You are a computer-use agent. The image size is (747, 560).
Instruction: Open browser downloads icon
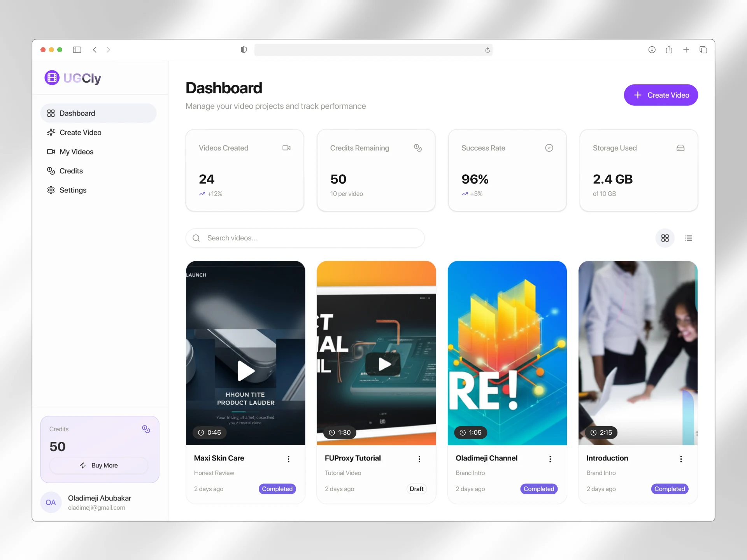pos(652,50)
